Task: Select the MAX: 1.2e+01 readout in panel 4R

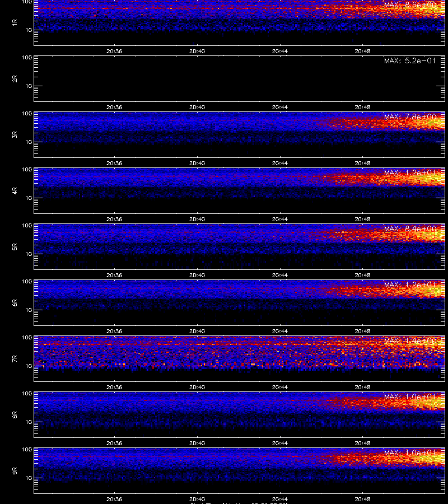Action: tap(410, 172)
